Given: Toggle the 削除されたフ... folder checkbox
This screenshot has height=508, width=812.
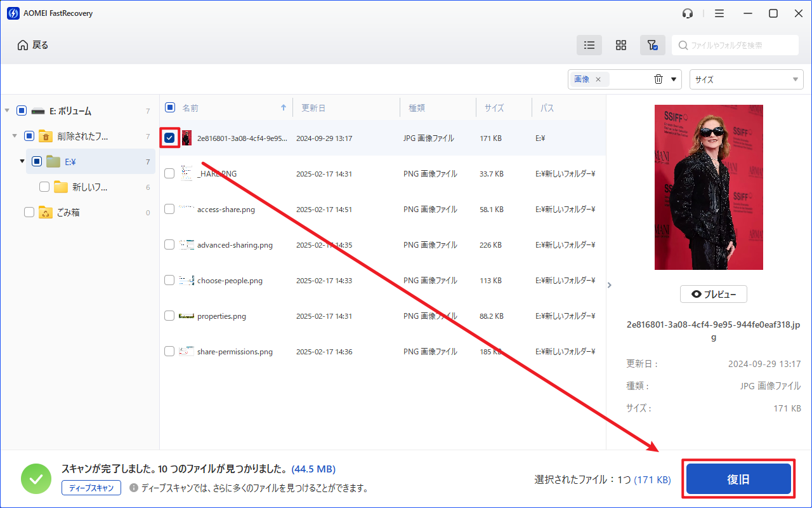Looking at the screenshot, I should 29,136.
